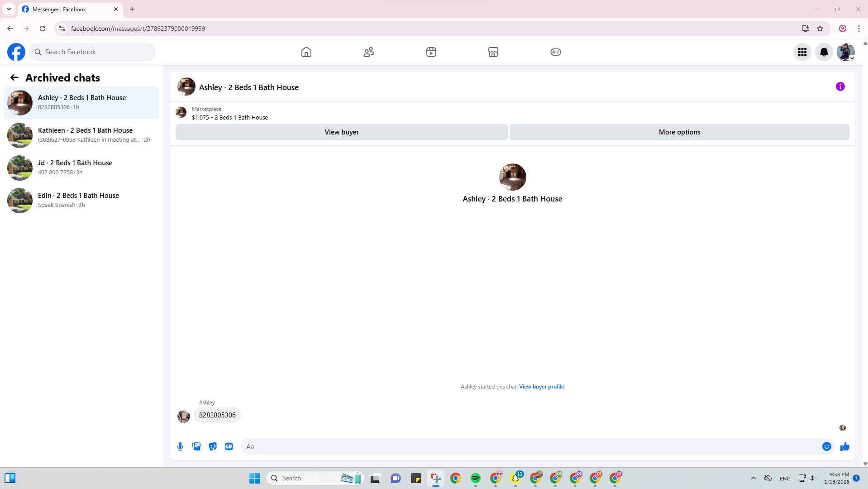Bookmark this page with star icon

(x=820, y=29)
